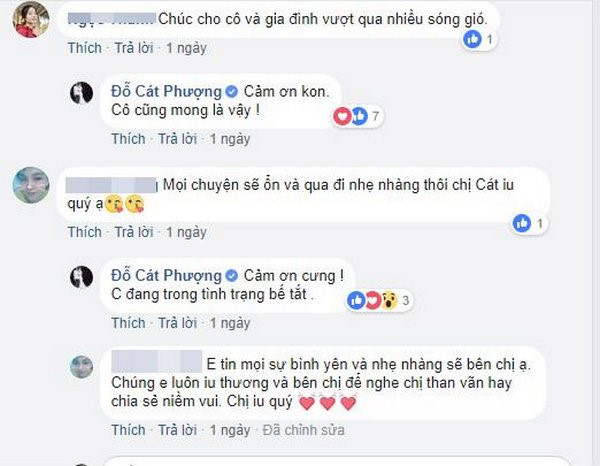The height and width of the screenshot is (466, 600).
Task: Open Đỗ Cát Phượng's avatar on the first reply
Action: click(83, 93)
